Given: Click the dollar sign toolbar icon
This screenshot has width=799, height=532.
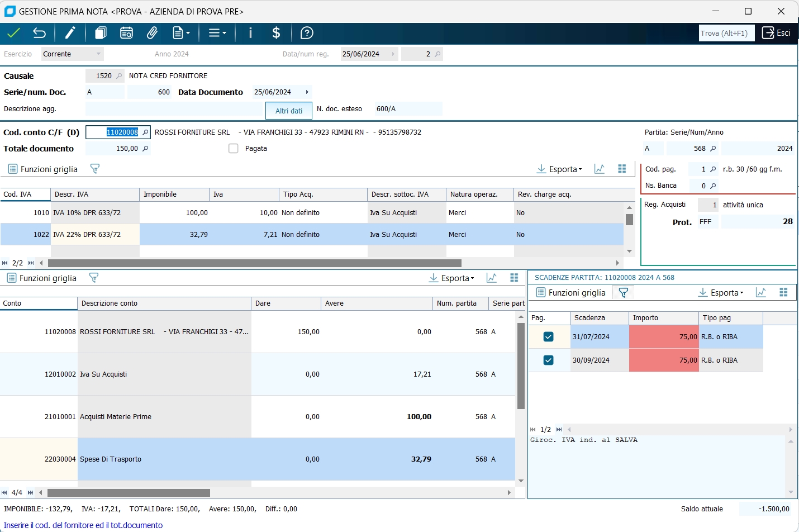Looking at the screenshot, I should click(x=276, y=34).
